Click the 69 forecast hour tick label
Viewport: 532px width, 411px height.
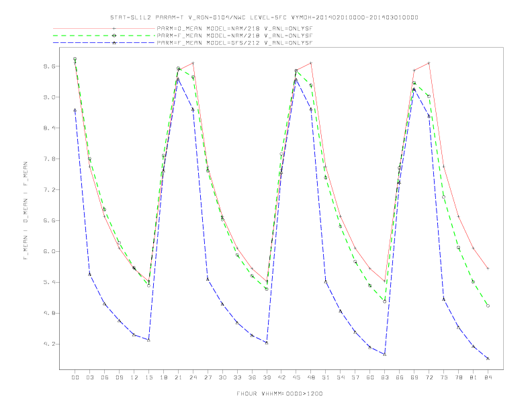(x=414, y=377)
